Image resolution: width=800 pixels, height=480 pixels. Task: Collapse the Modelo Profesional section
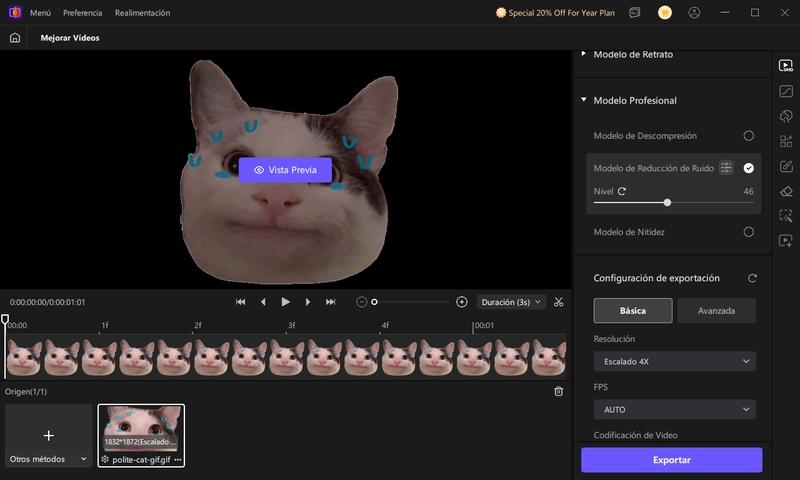[584, 100]
